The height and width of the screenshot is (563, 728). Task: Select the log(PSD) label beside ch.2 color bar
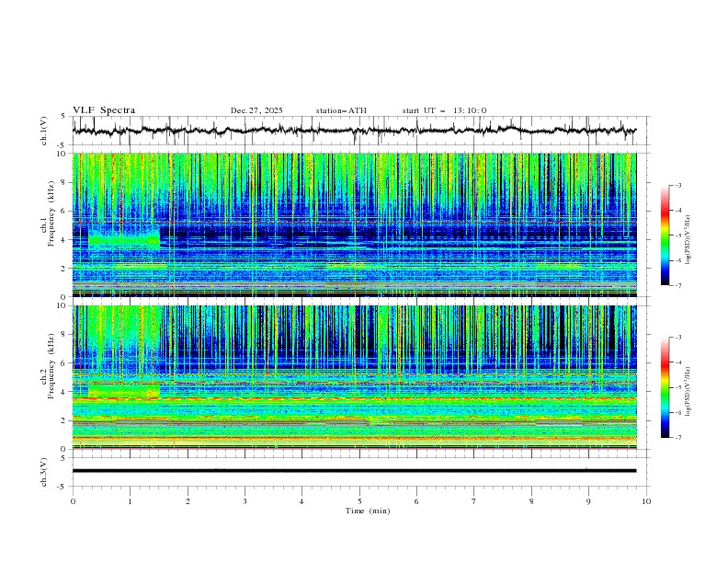[688, 392]
